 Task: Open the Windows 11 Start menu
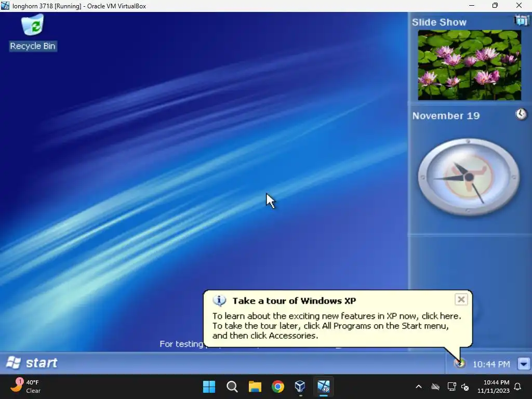tap(209, 387)
